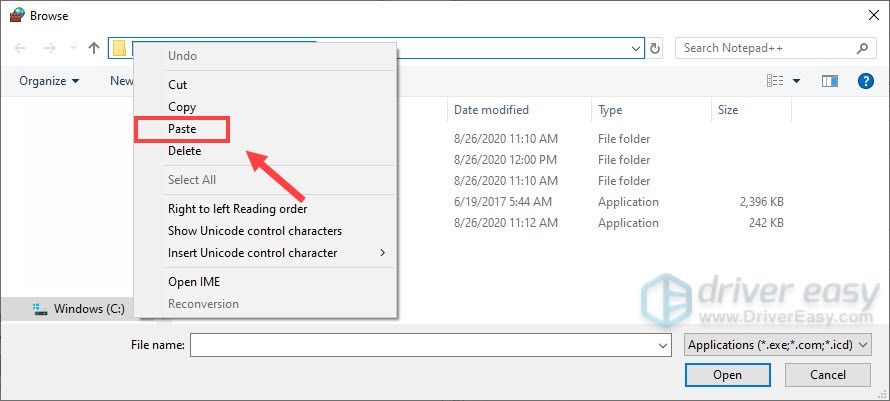The height and width of the screenshot is (401, 890).
Task: Select the 2,396 KB application row
Action: [619, 202]
